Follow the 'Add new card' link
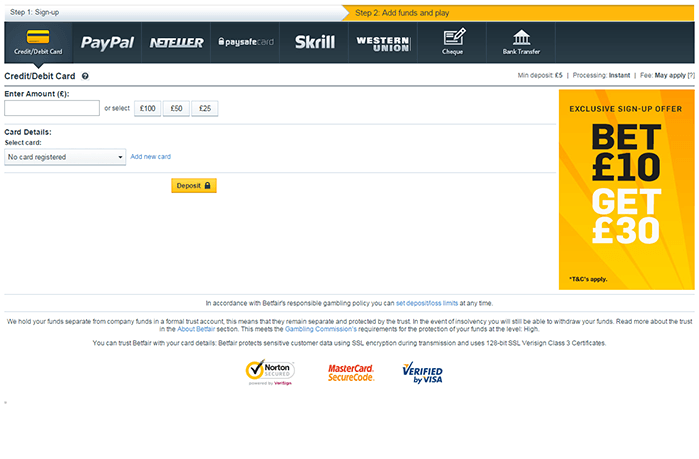The width and height of the screenshot is (699, 459). pyautogui.click(x=151, y=156)
